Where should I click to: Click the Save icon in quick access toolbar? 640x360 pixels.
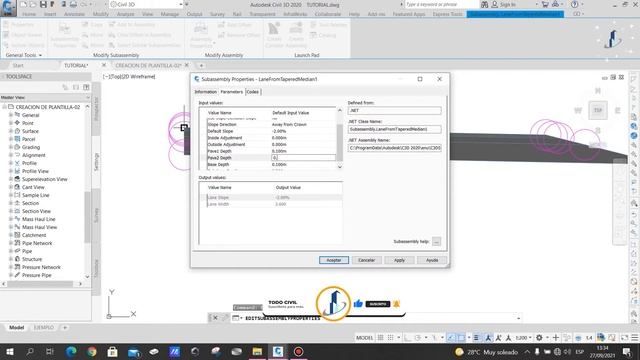pos(43,4)
